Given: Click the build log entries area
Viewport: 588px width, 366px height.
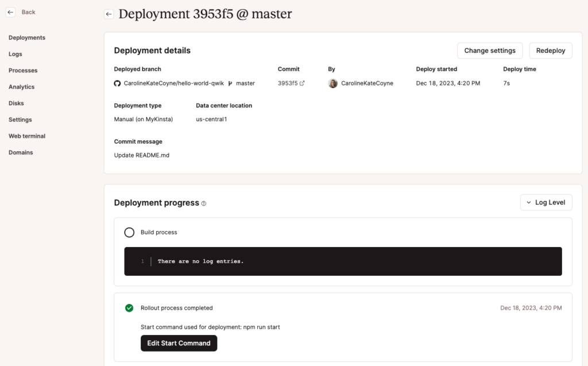Looking at the screenshot, I should coord(343,261).
